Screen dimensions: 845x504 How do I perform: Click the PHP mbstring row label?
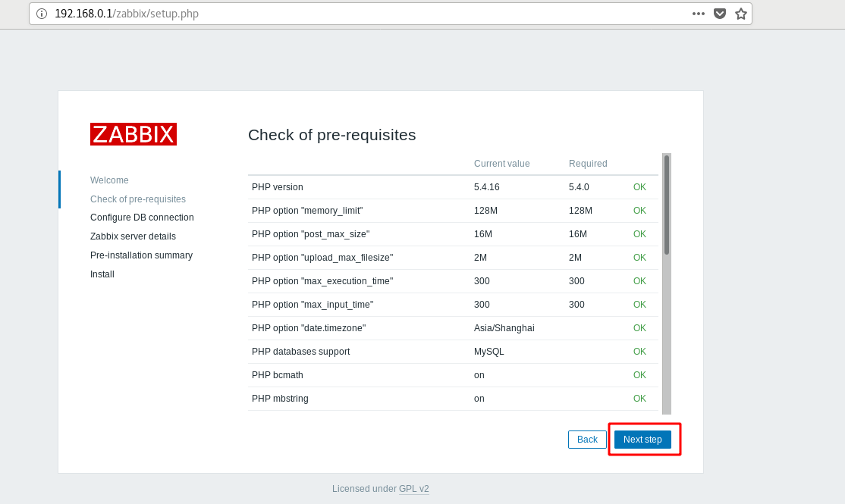[x=280, y=399]
